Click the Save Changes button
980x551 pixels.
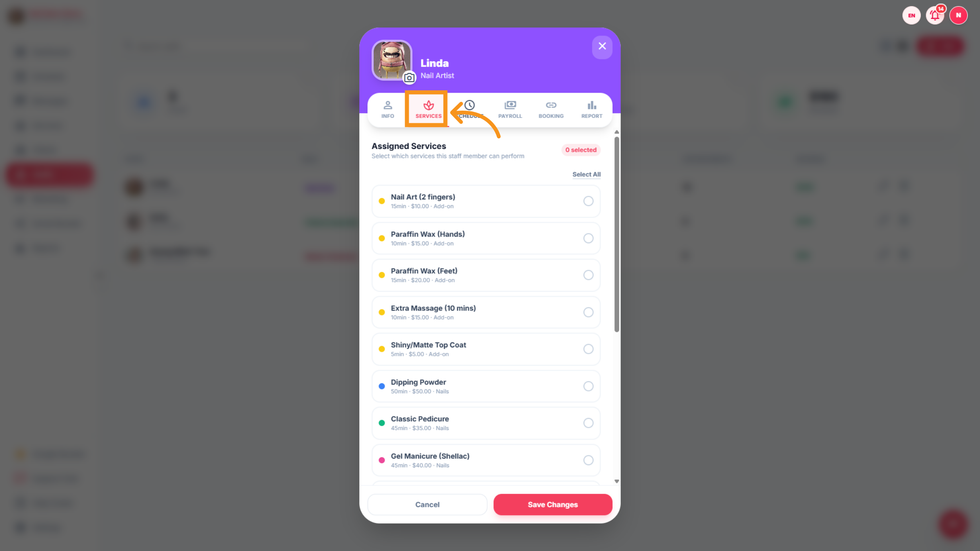click(552, 504)
